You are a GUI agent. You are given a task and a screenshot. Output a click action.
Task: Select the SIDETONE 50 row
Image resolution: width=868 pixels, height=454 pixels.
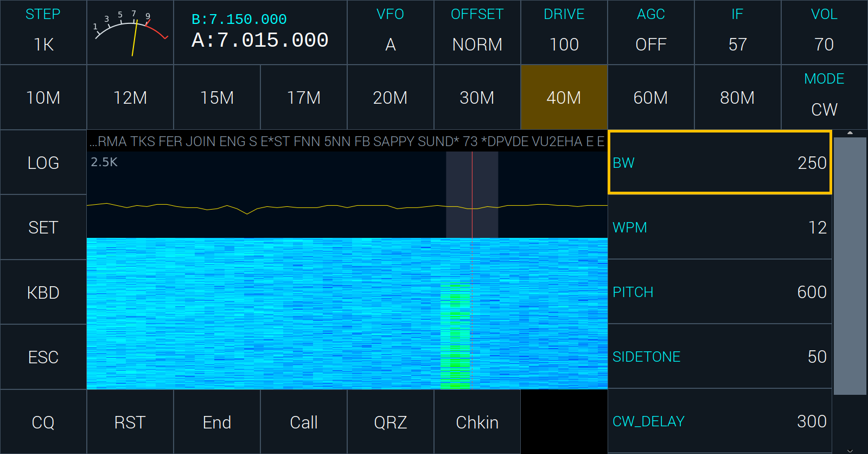point(720,356)
